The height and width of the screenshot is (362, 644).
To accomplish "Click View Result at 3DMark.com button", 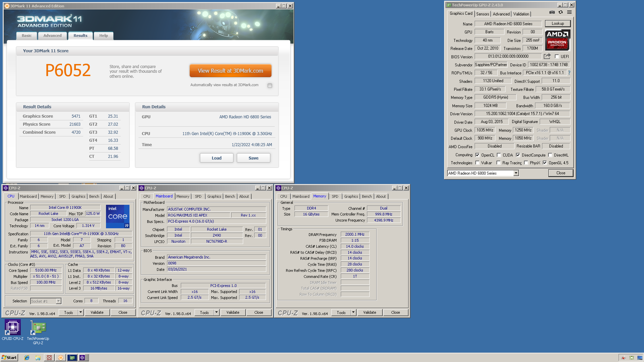I will (230, 71).
